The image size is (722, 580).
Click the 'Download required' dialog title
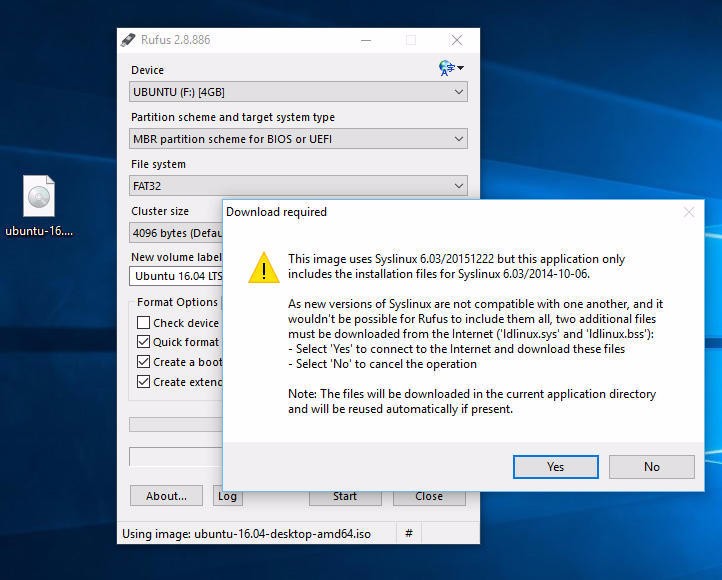pos(276,212)
